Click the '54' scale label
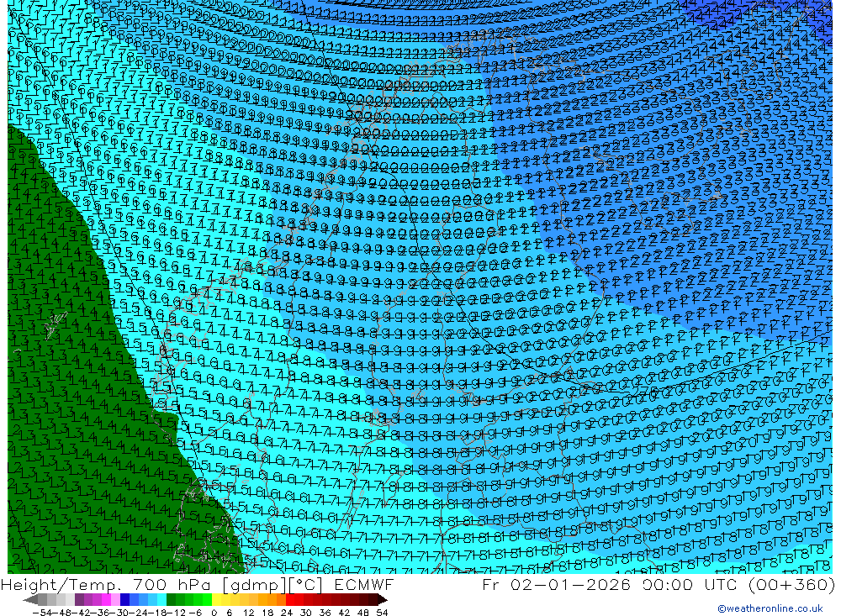841x616 pixels. click(x=382, y=613)
